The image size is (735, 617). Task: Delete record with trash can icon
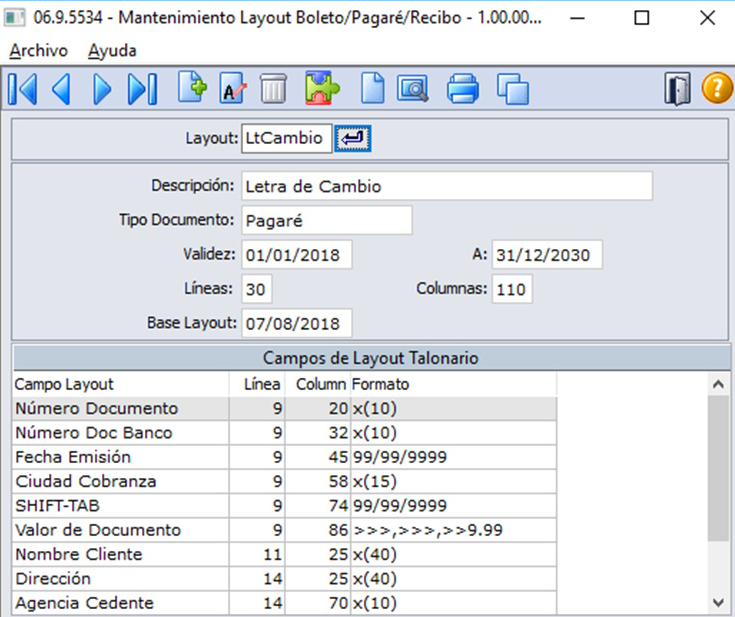[x=273, y=88]
